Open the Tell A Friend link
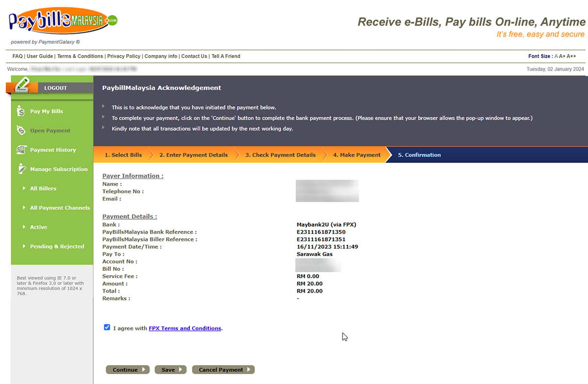 [226, 56]
